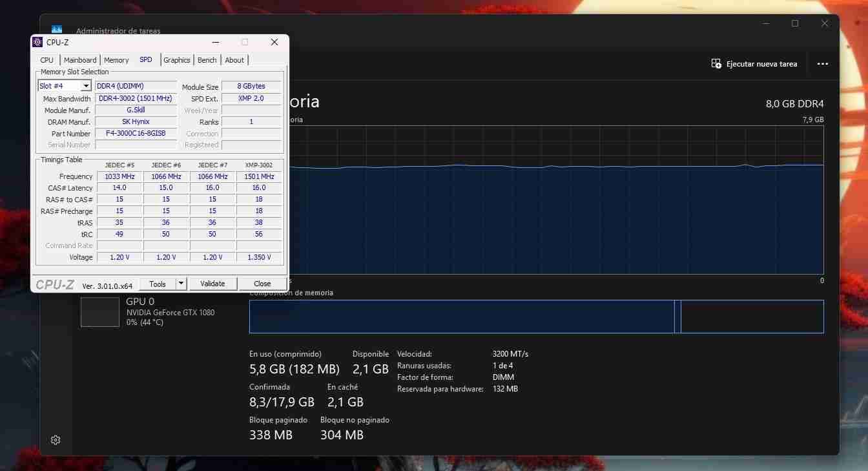Select the SPD tab
The height and width of the screenshot is (471, 868).
tap(146, 59)
